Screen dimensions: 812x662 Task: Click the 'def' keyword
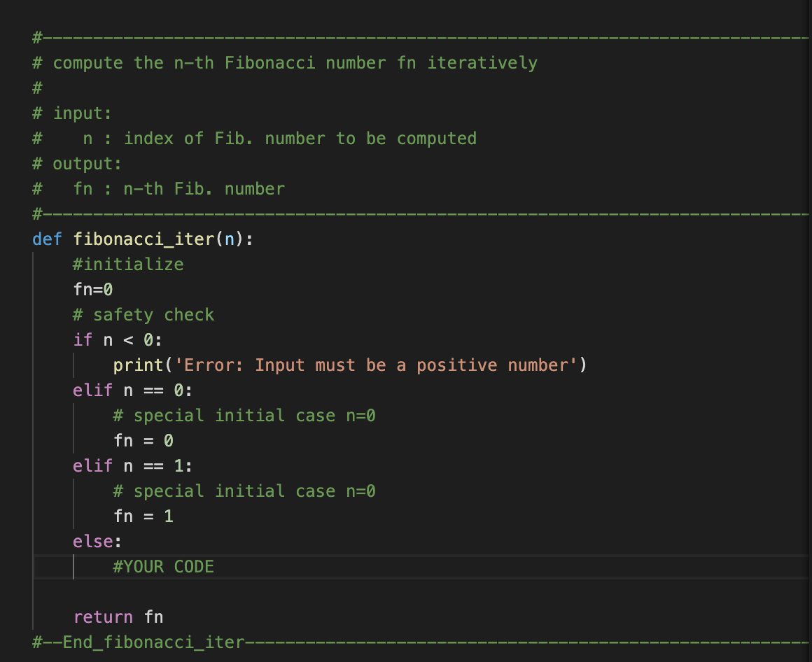[x=47, y=239]
